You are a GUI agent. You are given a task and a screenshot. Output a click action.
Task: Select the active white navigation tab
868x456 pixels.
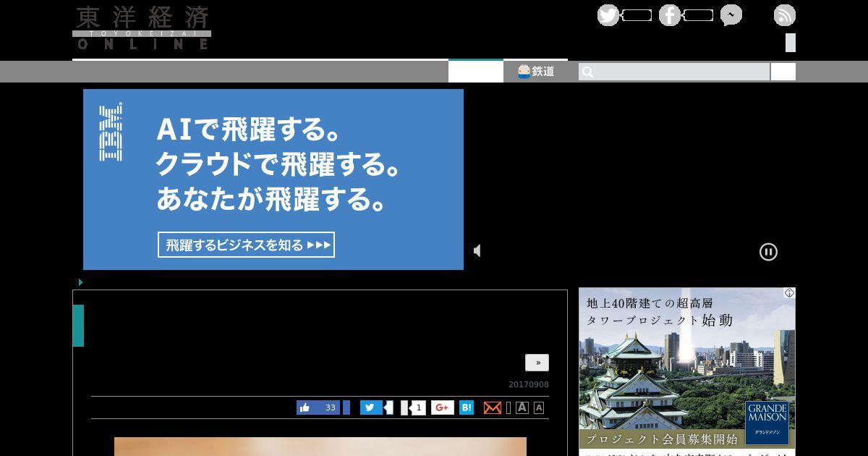click(476, 71)
